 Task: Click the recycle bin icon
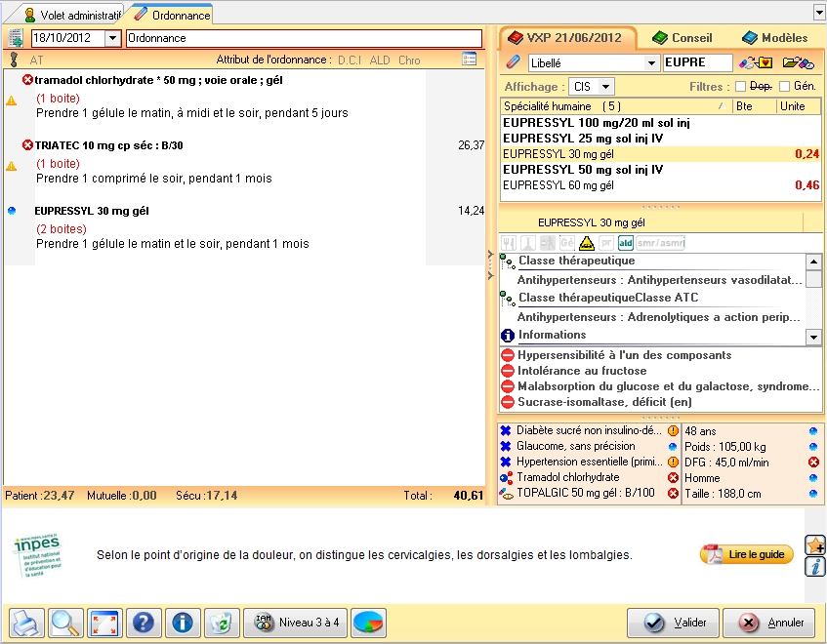(222, 623)
